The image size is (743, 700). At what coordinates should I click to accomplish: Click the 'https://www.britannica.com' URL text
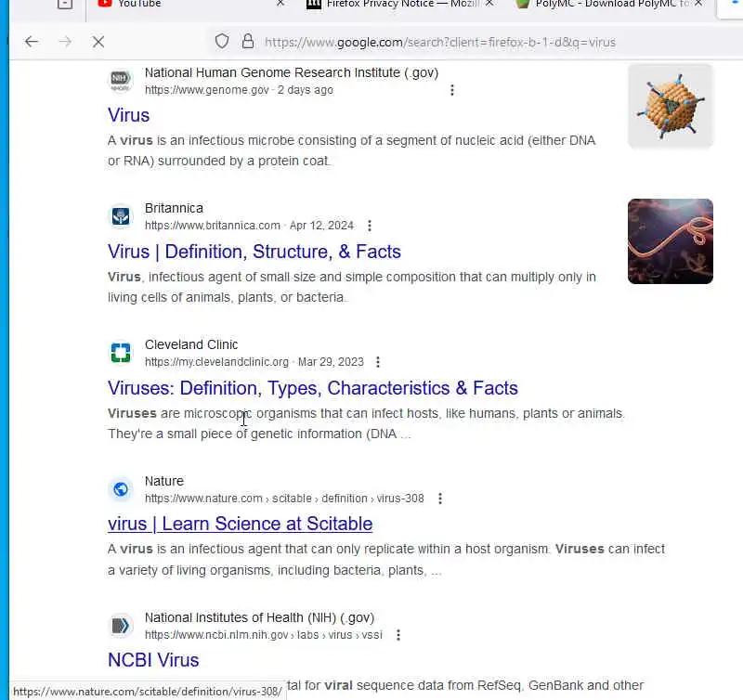click(213, 226)
